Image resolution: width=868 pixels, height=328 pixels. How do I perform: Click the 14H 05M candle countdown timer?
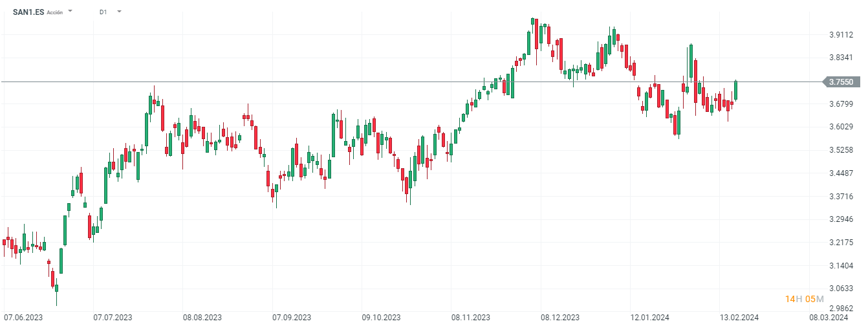(804, 298)
